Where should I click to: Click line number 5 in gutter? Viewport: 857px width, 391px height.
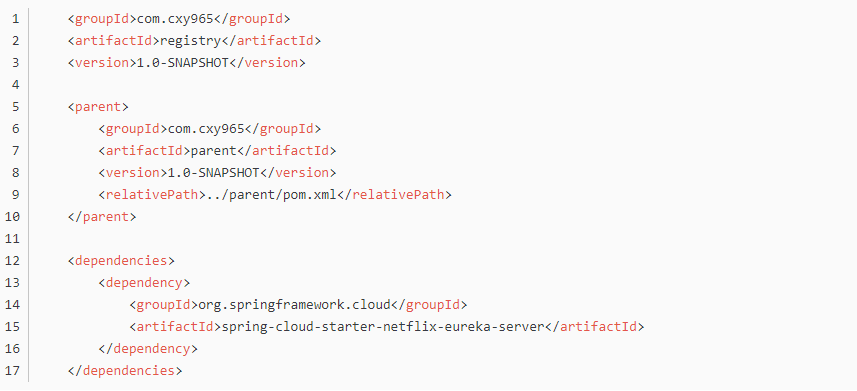pyautogui.click(x=15, y=107)
